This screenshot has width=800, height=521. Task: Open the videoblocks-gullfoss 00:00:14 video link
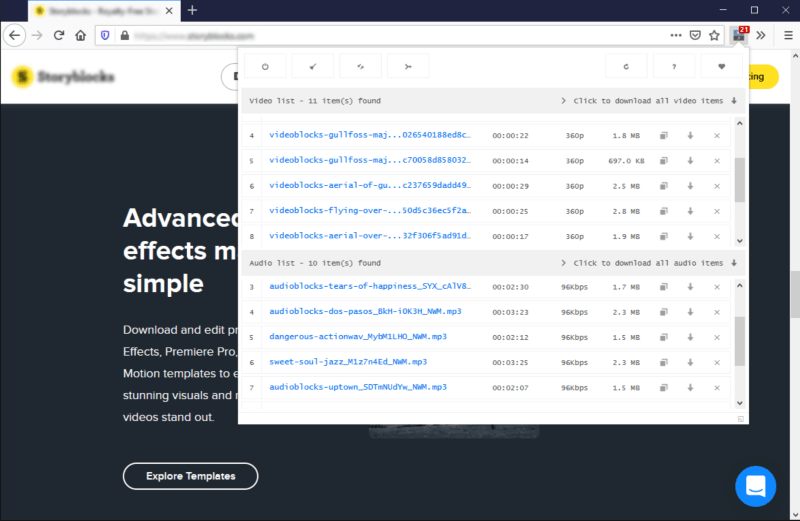click(x=370, y=160)
